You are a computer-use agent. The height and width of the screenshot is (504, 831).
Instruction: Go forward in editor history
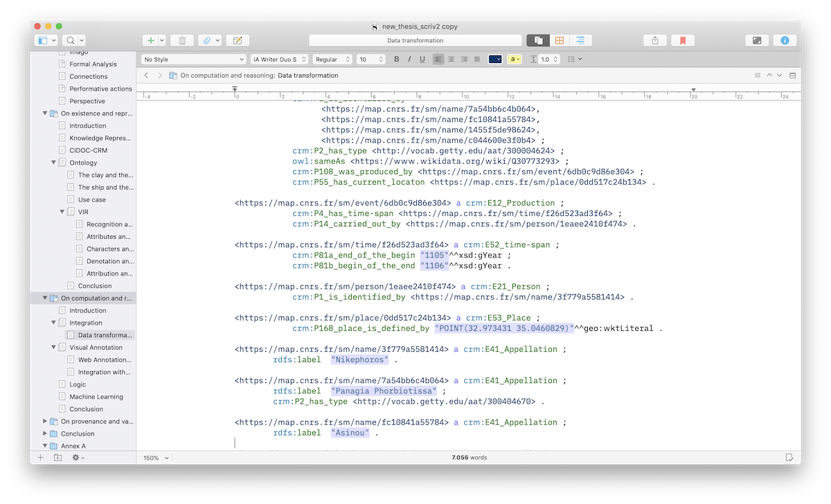160,75
